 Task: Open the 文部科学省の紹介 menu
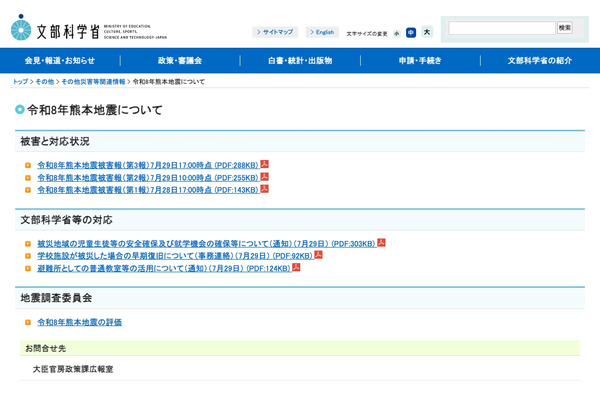(x=540, y=60)
